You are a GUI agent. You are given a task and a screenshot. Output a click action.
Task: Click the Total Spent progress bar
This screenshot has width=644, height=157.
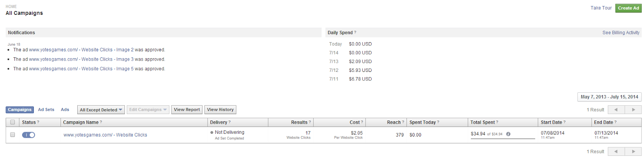click(x=503, y=139)
